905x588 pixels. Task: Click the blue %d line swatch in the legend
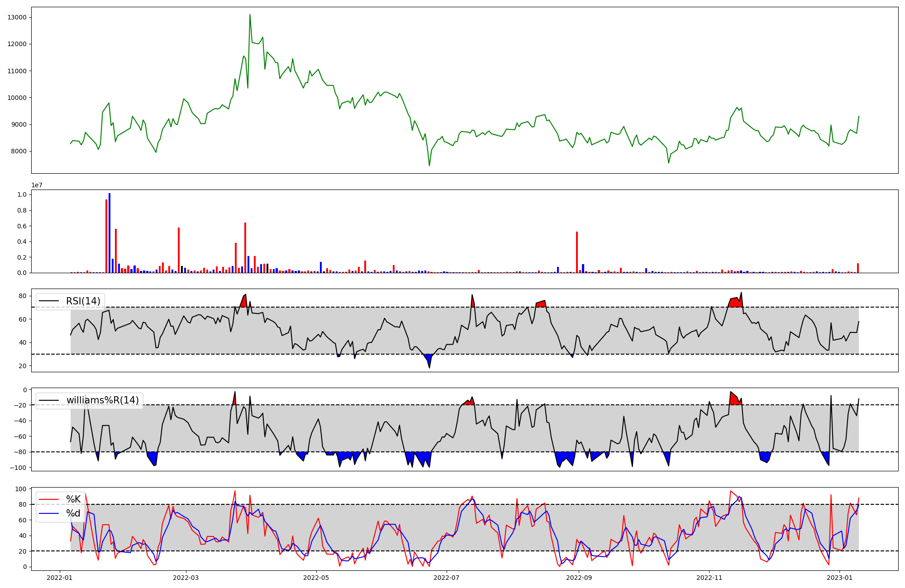tap(49, 513)
